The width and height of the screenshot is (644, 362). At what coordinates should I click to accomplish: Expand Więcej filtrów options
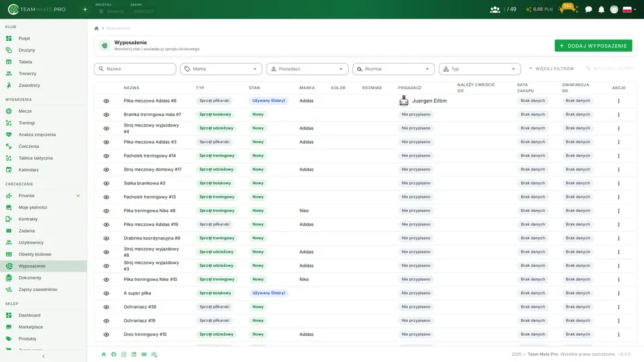pyautogui.click(x=551, y=68)
